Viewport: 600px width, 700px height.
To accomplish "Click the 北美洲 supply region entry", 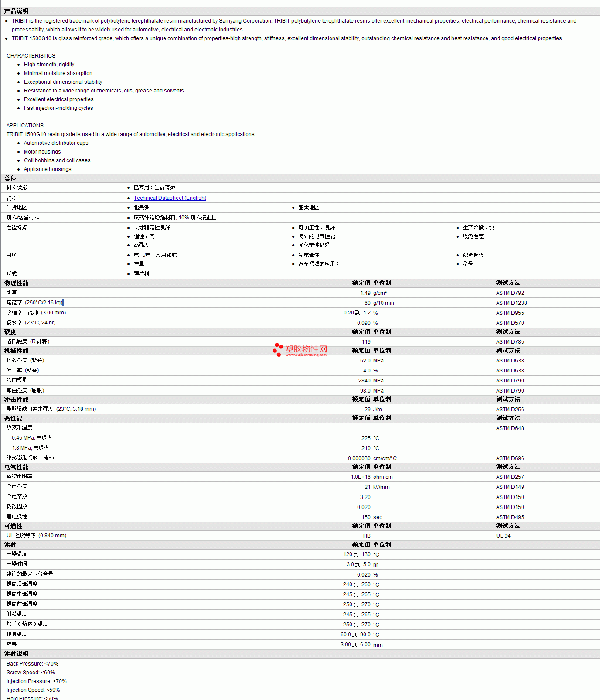I will coord(141,208).
